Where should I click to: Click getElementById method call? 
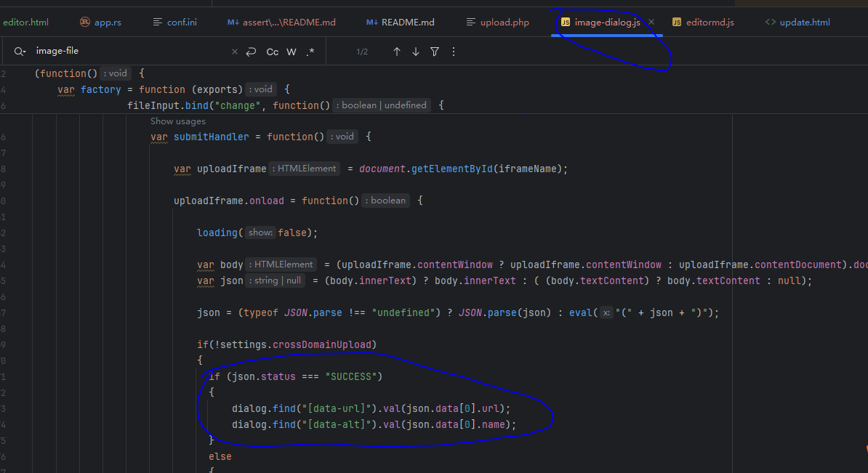click(x=451, y=169)
